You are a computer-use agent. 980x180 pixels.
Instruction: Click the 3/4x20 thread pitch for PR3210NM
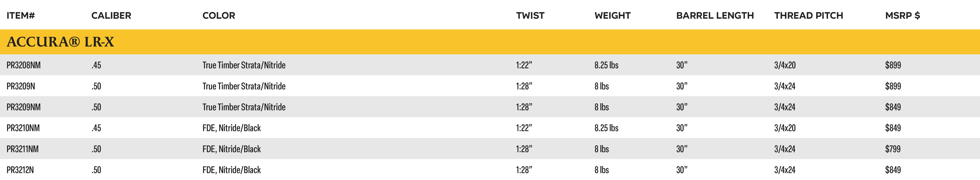click(x=785, y=128)
